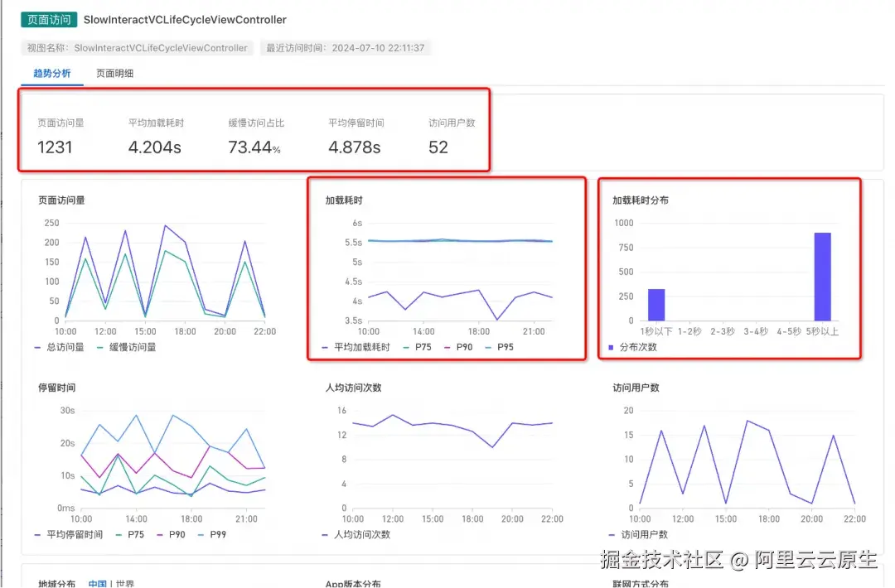The height and width of the screenshot is (588, 895).
Task: Toggle 平均停留时间 legend series
Action: (69, 535)
